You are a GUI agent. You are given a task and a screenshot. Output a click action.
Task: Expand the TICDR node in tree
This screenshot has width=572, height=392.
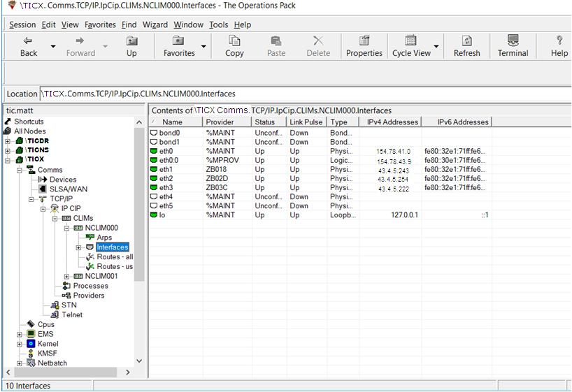(8, 140)
